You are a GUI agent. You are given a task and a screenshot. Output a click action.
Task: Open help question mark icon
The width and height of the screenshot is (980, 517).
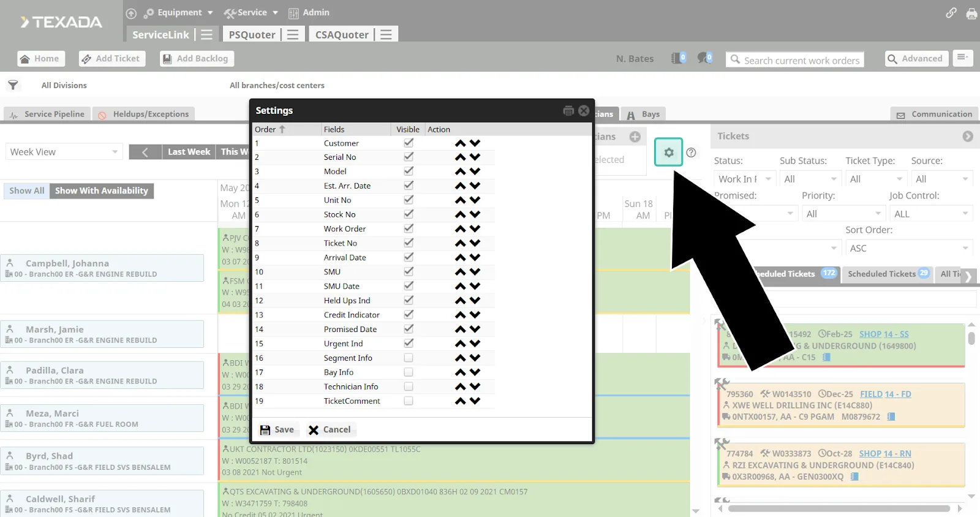pos(691,153)
